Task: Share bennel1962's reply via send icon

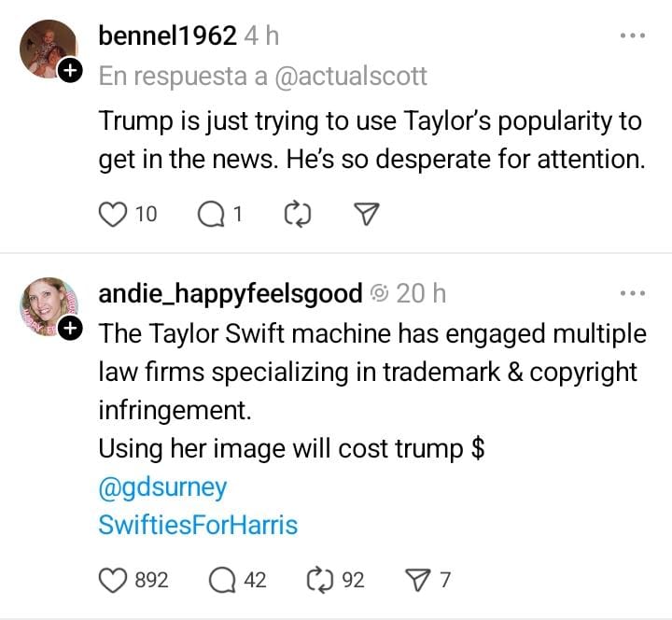Action: (x=367, y=215)
